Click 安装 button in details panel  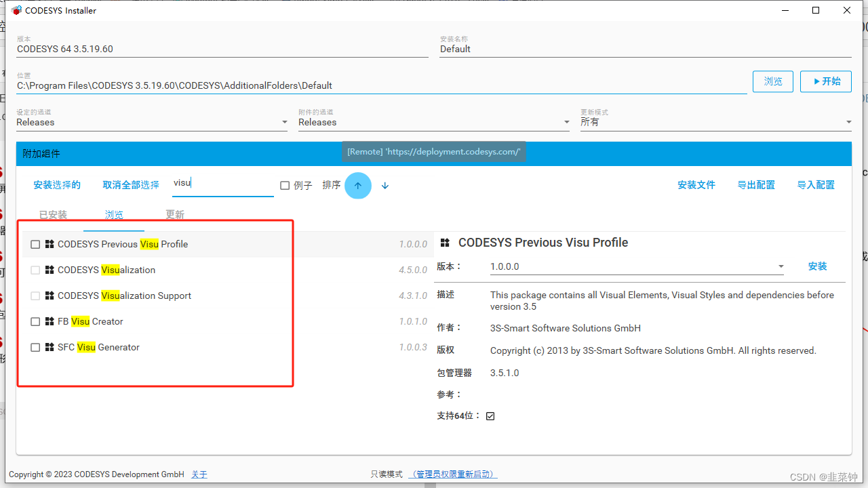click(x=818, y=266)
